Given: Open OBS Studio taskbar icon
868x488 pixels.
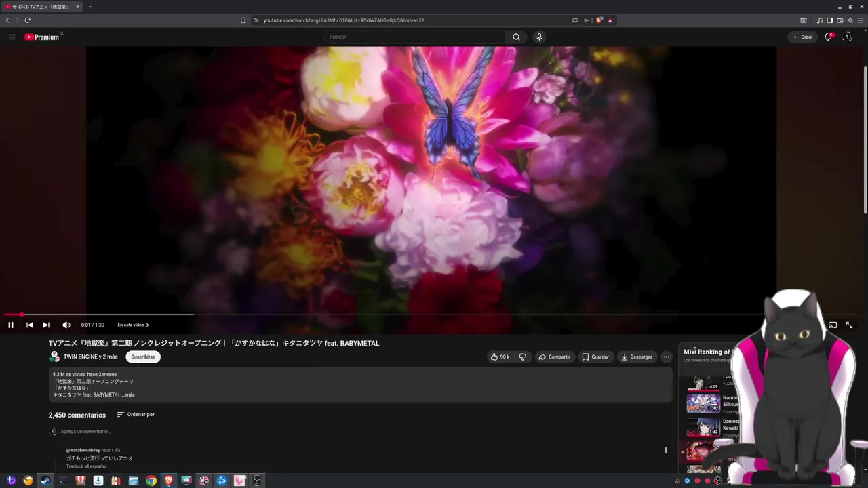Looking at the screenshot, I should (257, 481).
